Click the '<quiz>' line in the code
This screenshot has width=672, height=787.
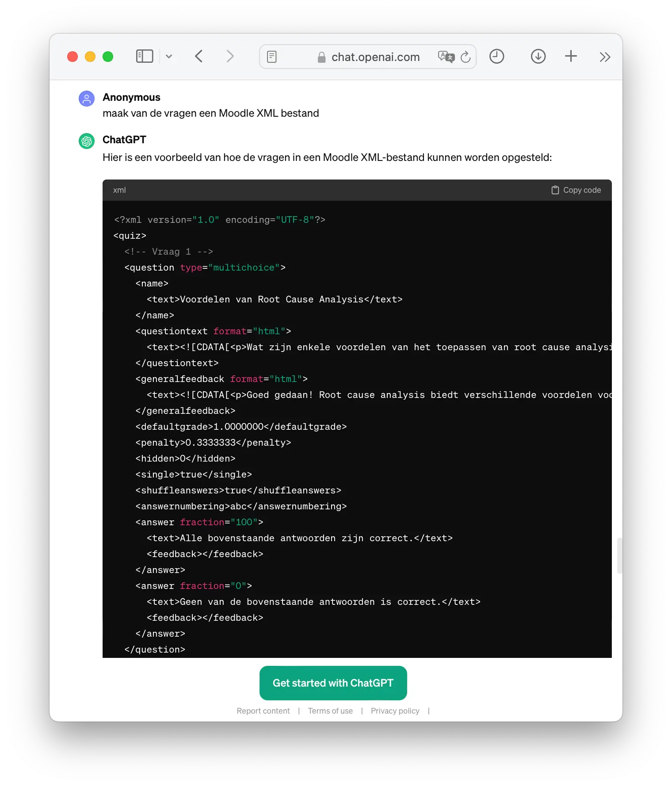[x=130, y=236]
